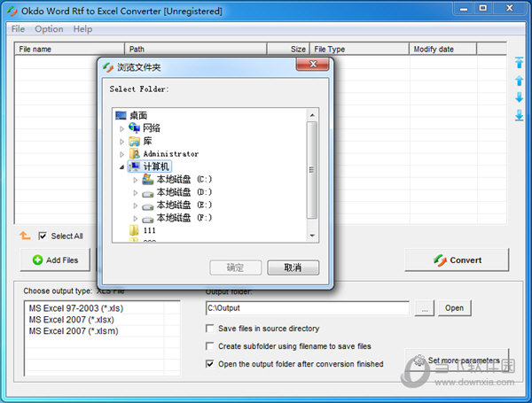Click the Administrator user folder icon
This screenshot has height=403, width=532.
(x=135, y=154)
